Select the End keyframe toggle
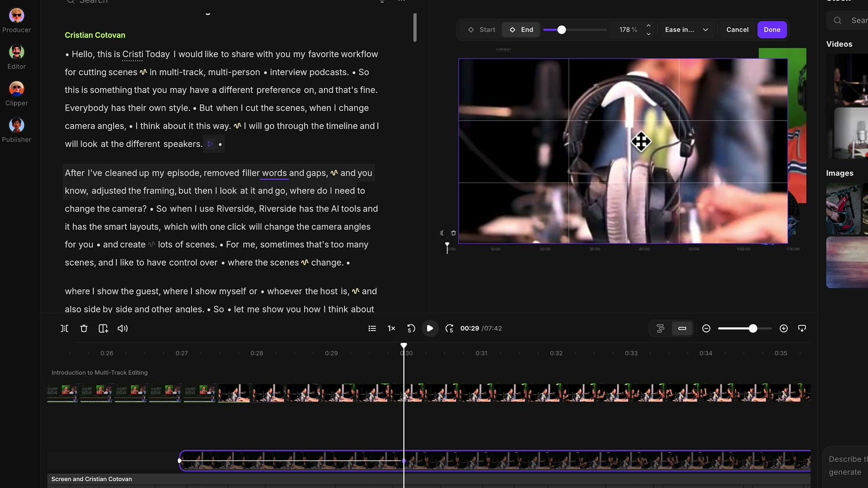This screenshot has height=488, width=868. (521, 29)
